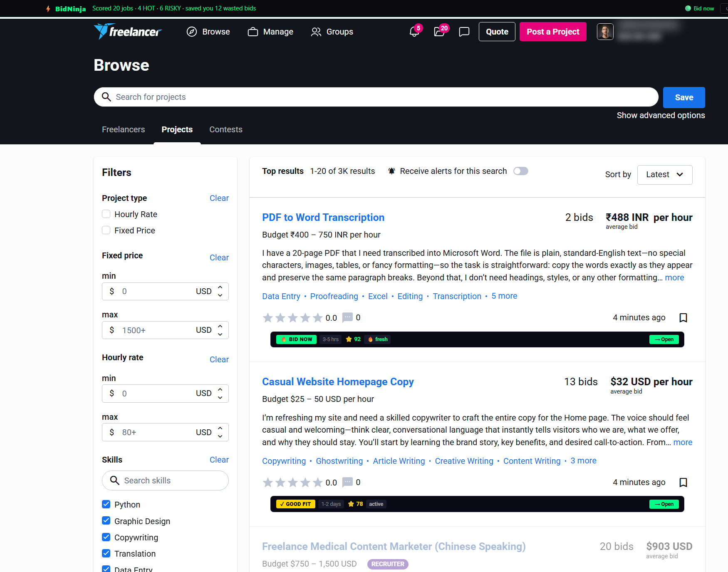Click the Search for projects field
The height and width of the screenshot is (572, 728).
(376, 97)
